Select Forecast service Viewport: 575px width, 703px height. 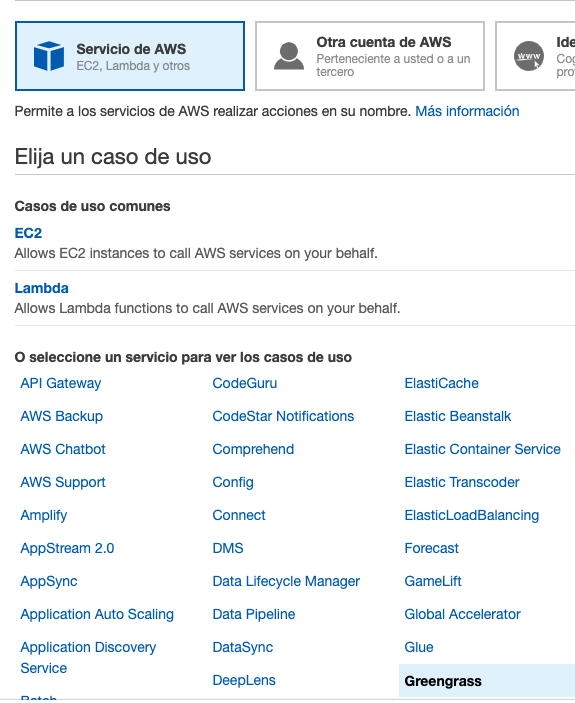point(432,548)
